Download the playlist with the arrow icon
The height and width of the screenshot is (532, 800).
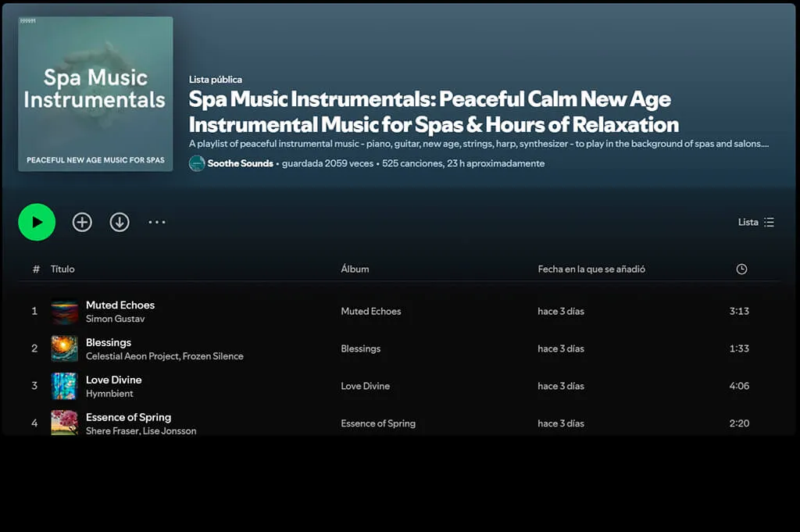(120, 222)
